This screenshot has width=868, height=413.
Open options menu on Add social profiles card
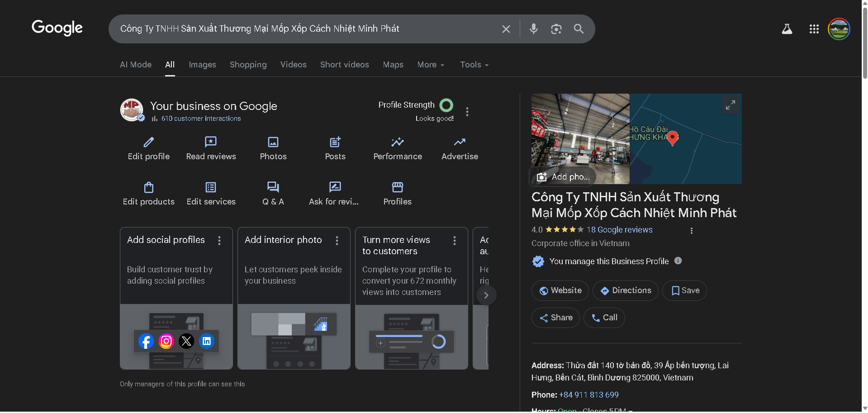[x=219, y=241]
